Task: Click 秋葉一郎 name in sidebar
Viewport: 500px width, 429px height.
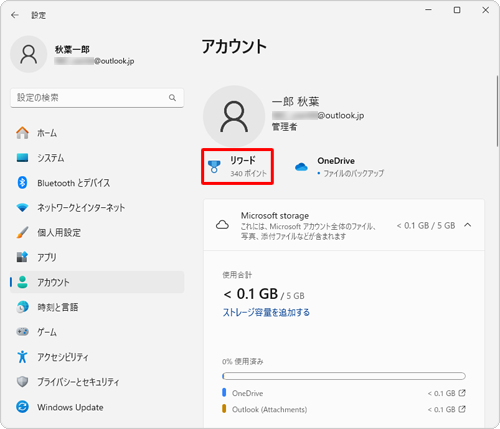Action: click(72, 50)
